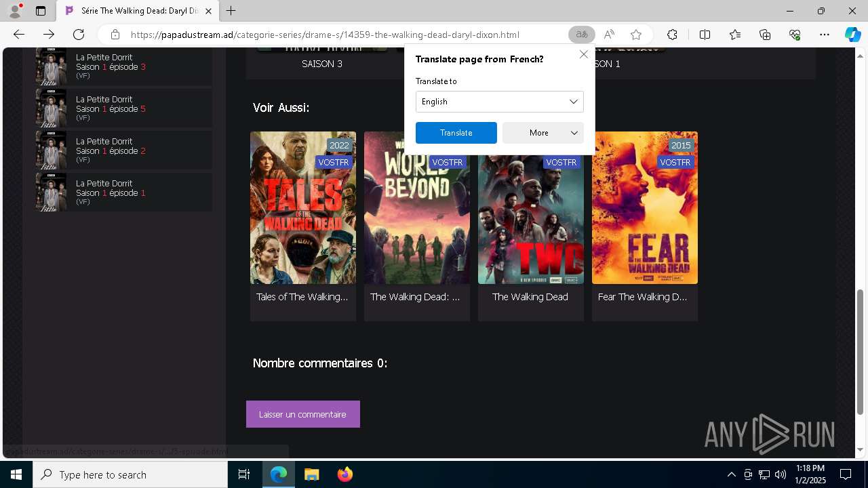
Task: Click the vertical page scrollbar thumb
Action: pos(860,351)
